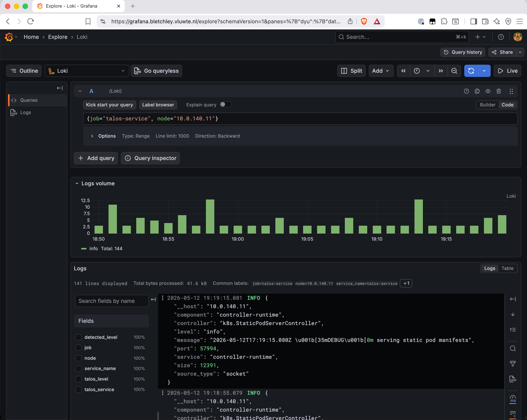This screenshot has width=527, height=420.
Task: Shift time range backwards
Action: coord(403,71)
